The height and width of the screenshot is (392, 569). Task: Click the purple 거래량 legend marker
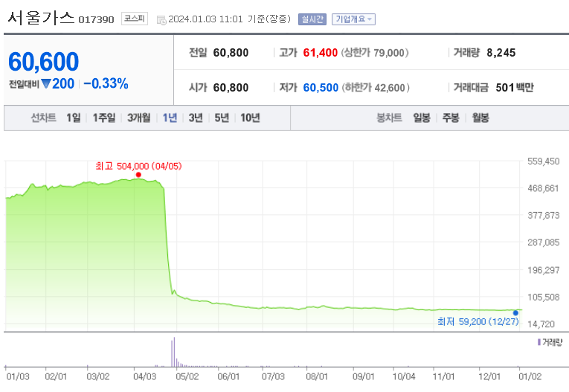pyautogui.click(x=539, y=342)
